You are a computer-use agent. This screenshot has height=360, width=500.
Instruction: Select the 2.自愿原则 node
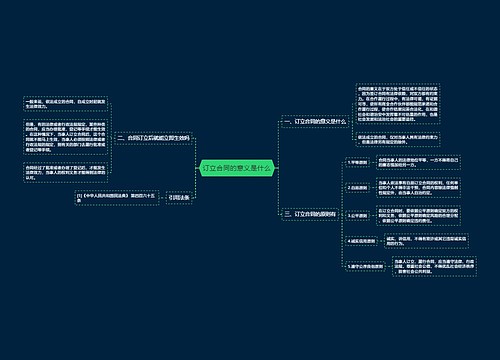click(357, 188)
